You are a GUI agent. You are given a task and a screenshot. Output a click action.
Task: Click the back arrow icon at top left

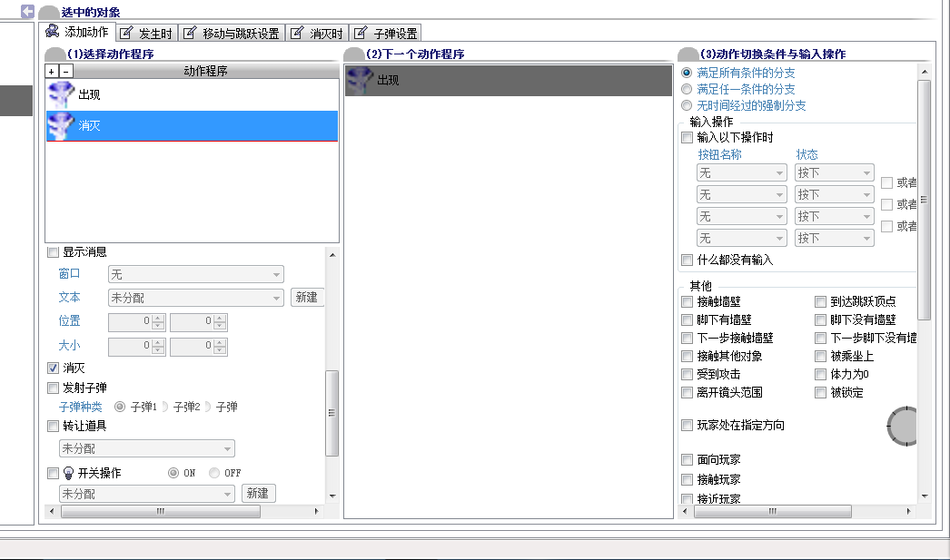pyautogui.click(x=27, y=12)
